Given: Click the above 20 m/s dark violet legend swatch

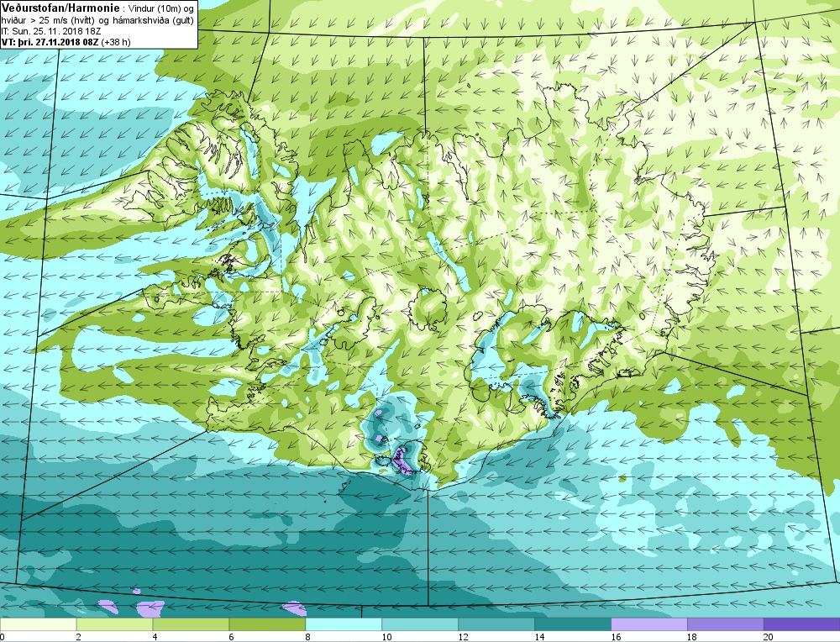Looking at the screenshot, I should [x=802, y=624].
